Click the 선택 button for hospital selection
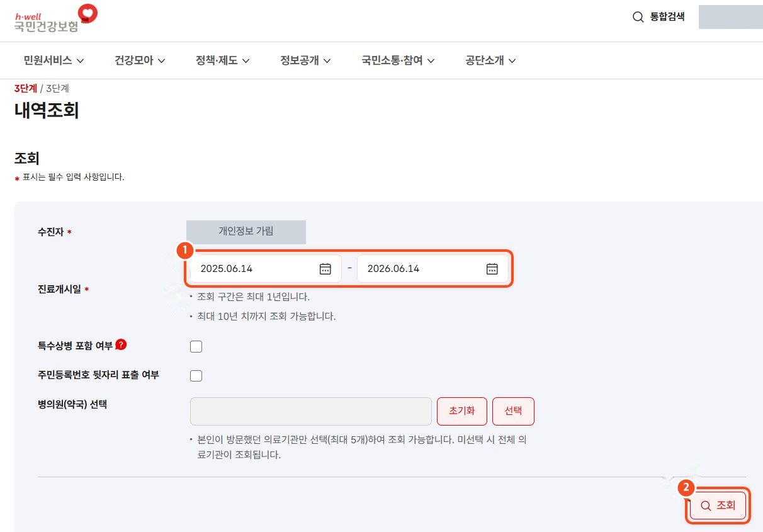Viewport: 763px width, 532px height. pyautogui.click(x=513, y=411)
